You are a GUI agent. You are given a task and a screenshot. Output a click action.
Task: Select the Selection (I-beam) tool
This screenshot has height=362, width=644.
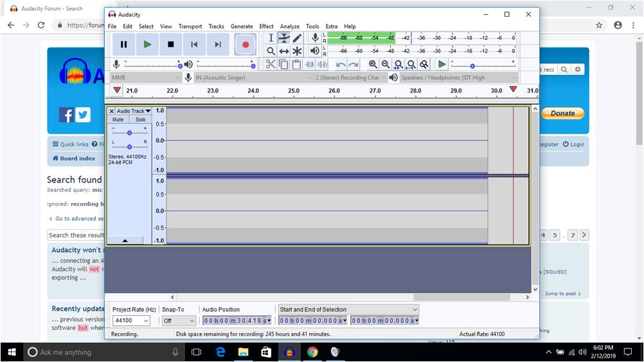pos(271,38)
